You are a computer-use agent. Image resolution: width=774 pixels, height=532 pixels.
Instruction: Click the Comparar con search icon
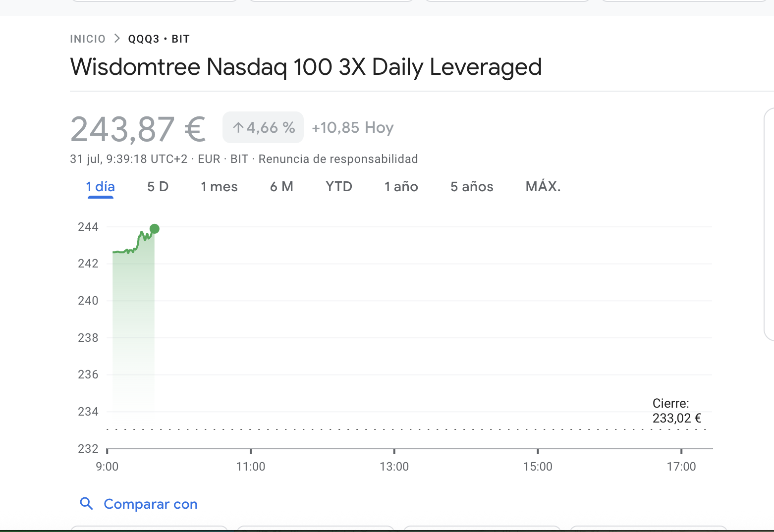(x=87, y=504)
